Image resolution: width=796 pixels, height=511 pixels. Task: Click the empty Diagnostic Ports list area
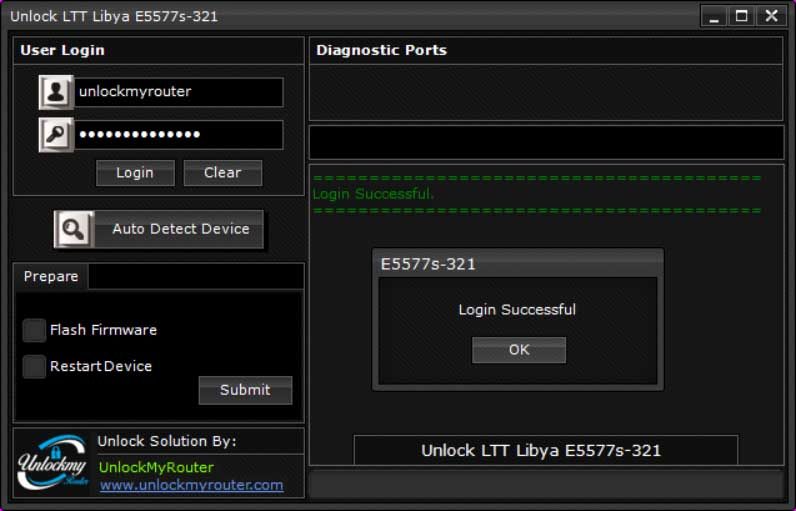[x=545, y=93]
